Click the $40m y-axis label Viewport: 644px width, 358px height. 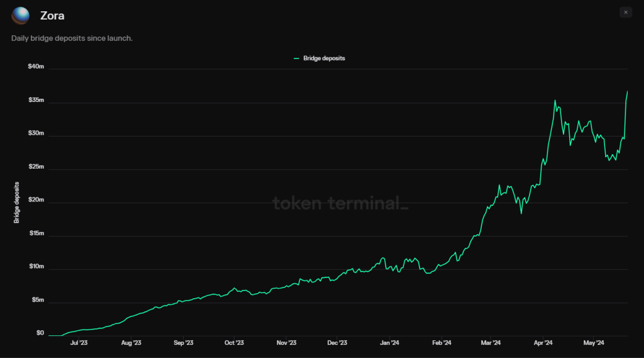[x=36, y=67]
